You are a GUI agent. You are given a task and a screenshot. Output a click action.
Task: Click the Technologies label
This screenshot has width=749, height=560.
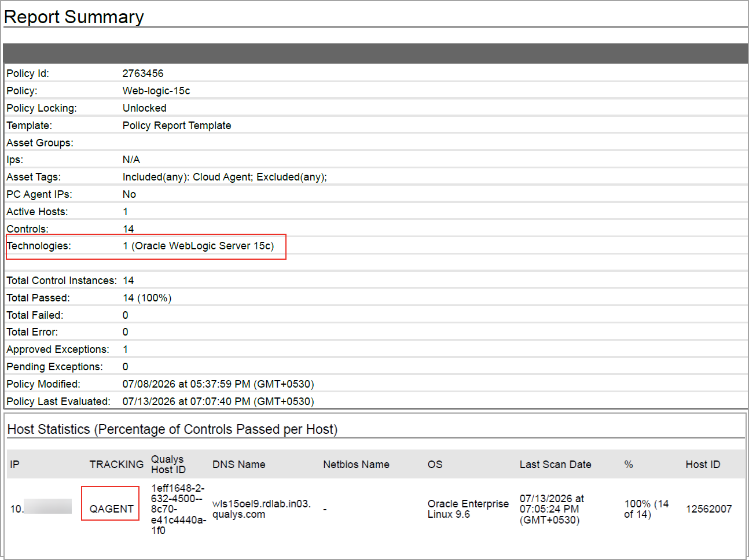coord(39,246)
